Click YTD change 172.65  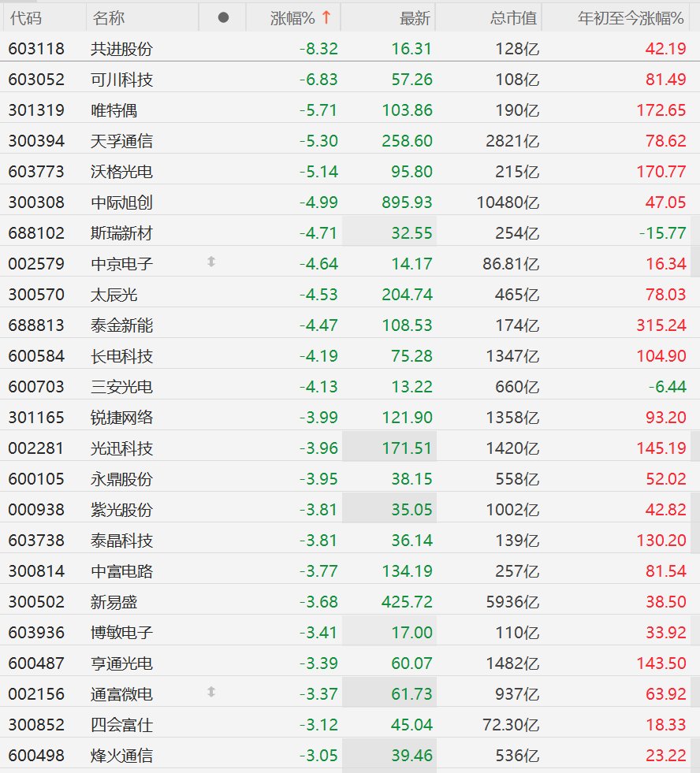pyautogui.click(x=661, y=110)
